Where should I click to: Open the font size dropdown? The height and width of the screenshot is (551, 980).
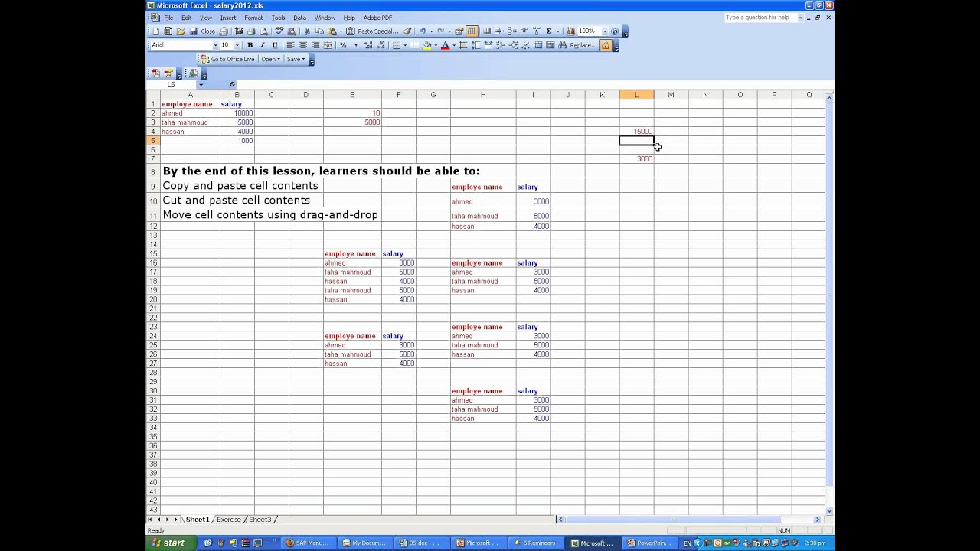[x=237, y=45]
